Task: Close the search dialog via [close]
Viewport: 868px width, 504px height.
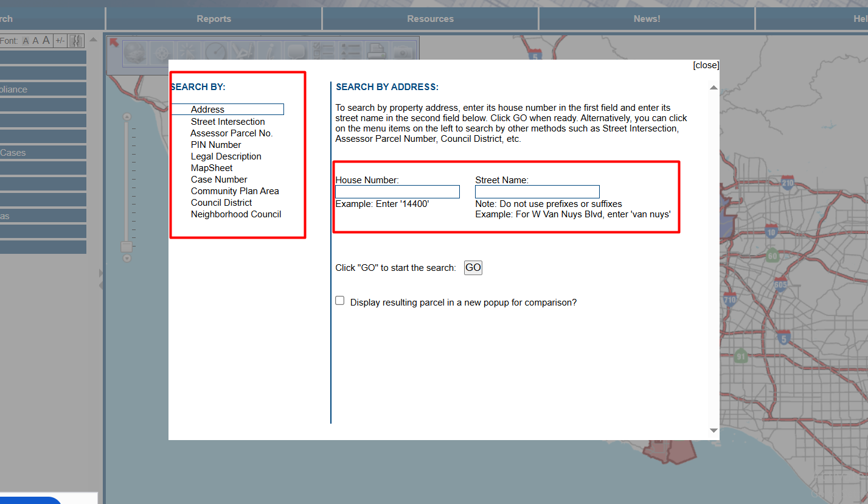Action: 706,65
